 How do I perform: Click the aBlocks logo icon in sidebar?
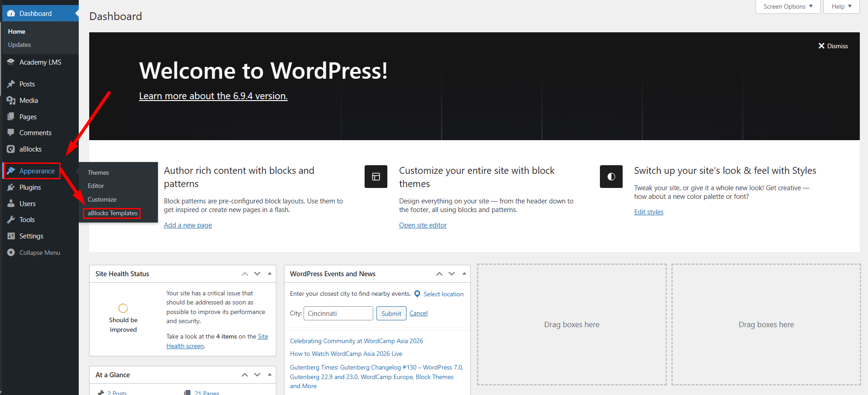pos(11,149)
